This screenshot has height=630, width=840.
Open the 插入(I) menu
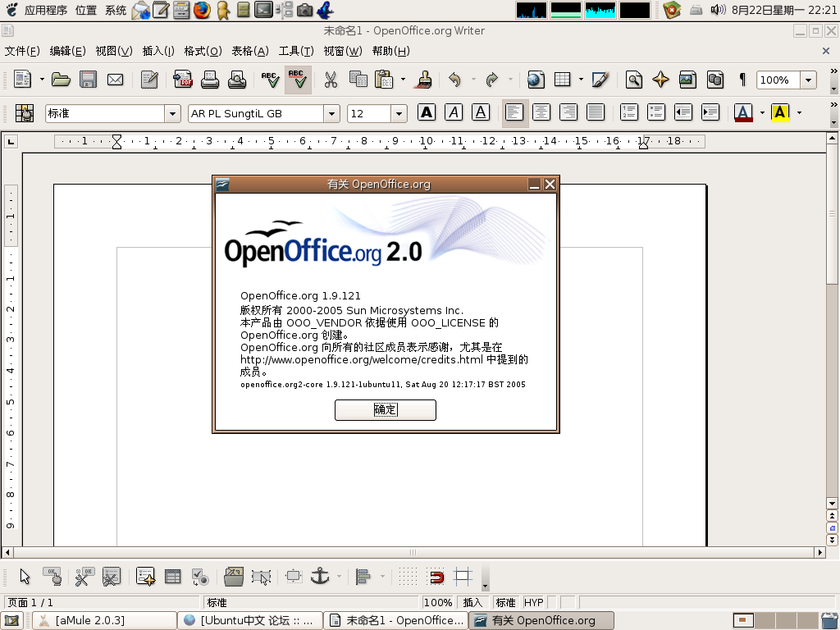click(x=158, y=51)
